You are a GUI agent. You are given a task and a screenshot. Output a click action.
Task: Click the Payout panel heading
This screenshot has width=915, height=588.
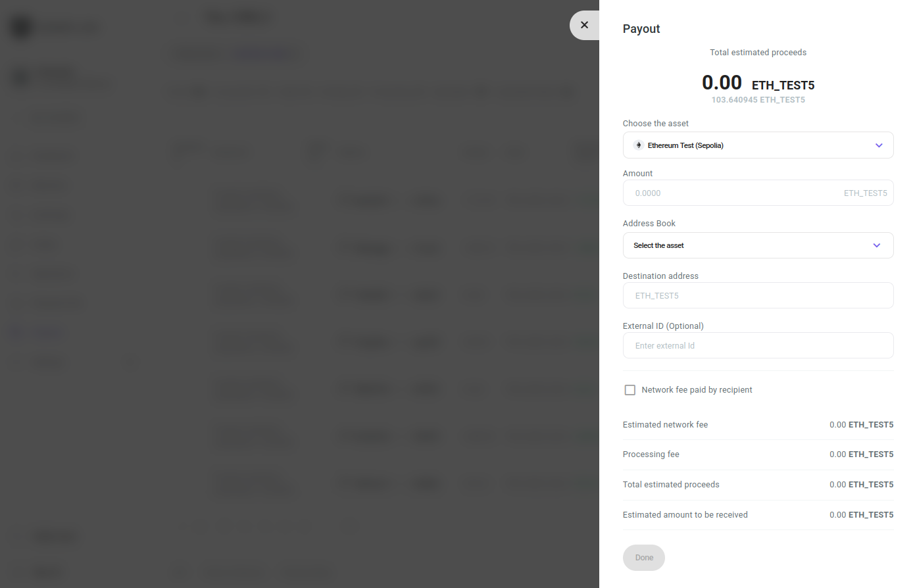(641, 29)
